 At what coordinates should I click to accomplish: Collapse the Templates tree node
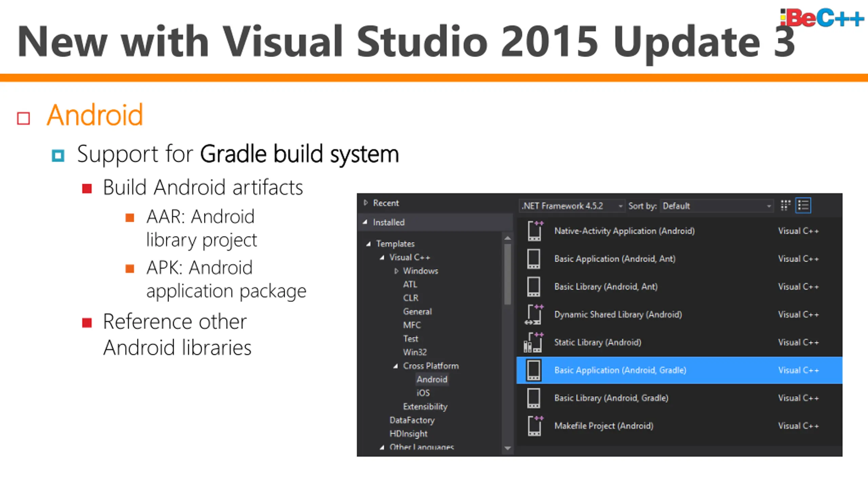369,244
